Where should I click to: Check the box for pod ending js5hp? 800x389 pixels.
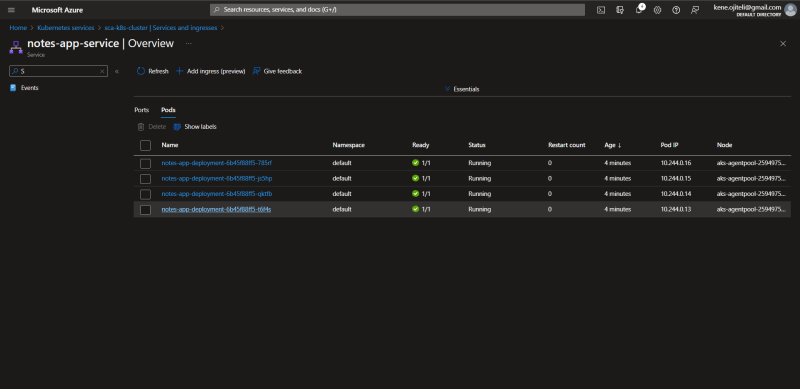pyautogui.click(x=145, y=179)
